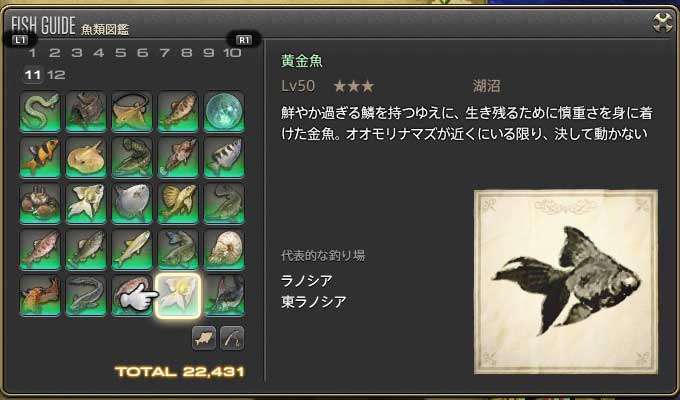Select the clam shells icon
The width and height of the screenshot is (680, 400).
40,203
